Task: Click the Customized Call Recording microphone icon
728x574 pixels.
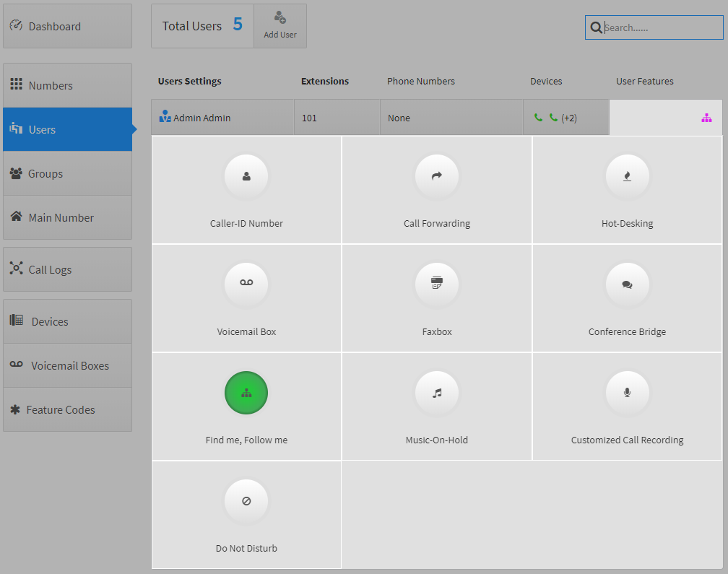Action: [x=627, y=393]
